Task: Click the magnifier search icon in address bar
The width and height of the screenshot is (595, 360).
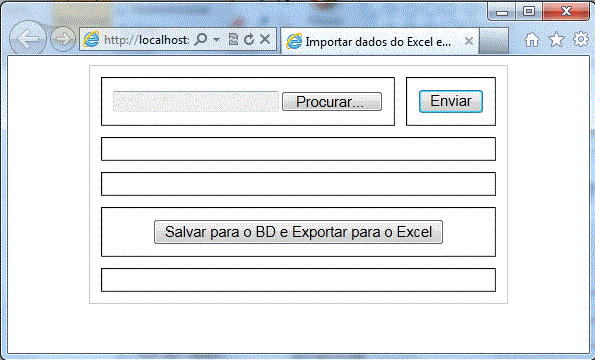Action: point(200,39)
